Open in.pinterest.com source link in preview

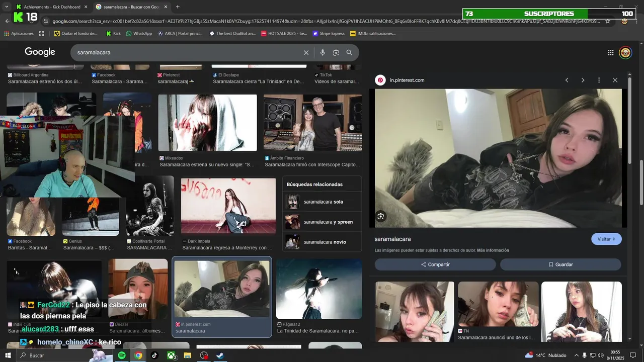coord(407,80)
